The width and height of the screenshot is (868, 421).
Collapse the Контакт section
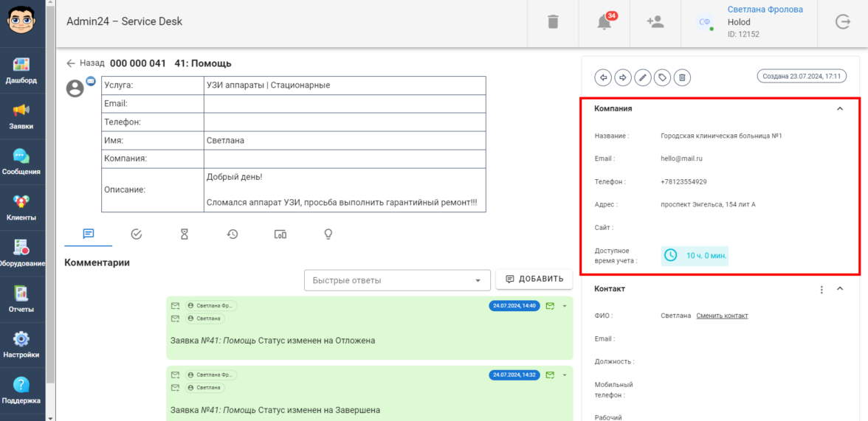(839, 289)
